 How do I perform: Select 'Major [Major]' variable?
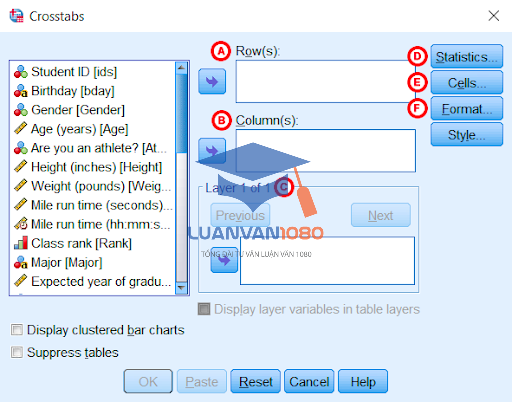[x=92, y=262]
